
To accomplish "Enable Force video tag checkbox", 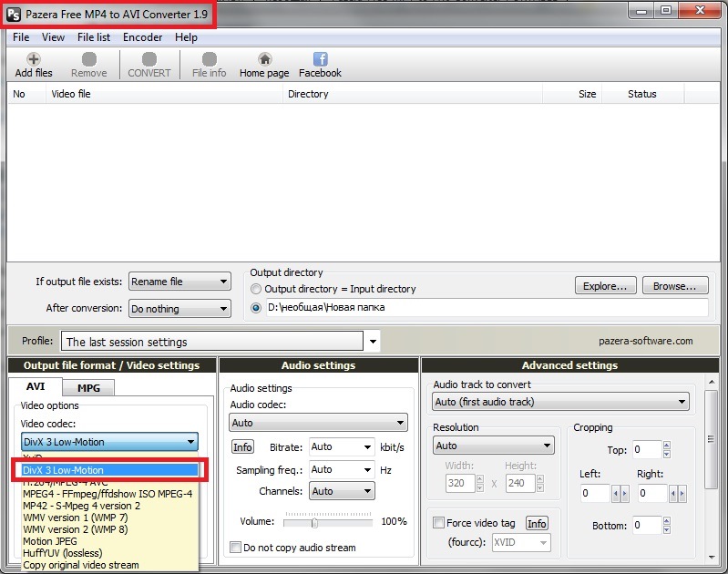I will click(x=438, y=522).
